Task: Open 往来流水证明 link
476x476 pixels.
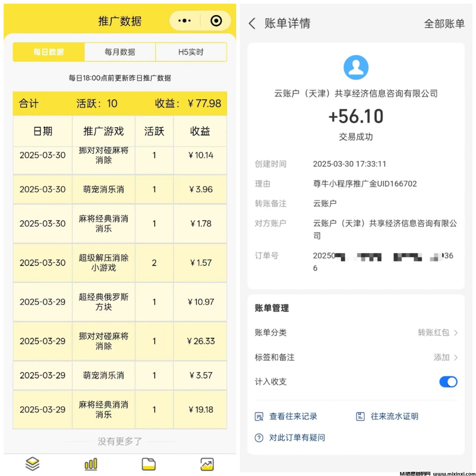Action: coord(394,416)
